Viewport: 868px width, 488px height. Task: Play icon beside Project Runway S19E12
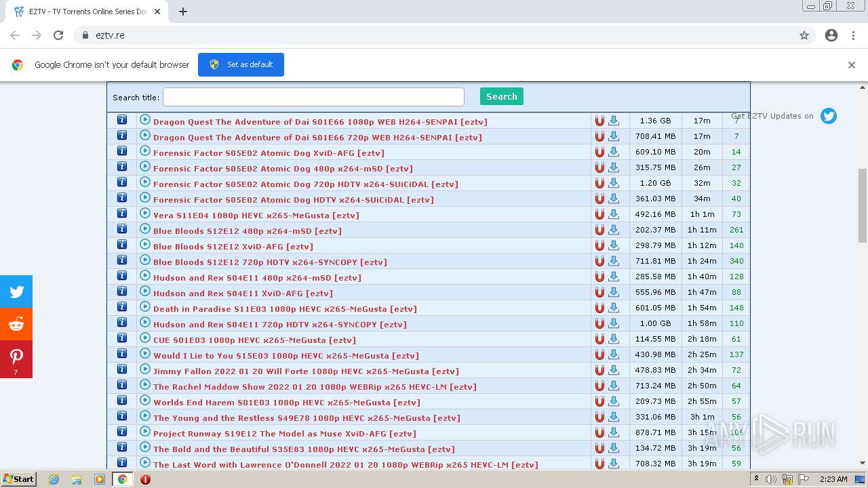pos(144,431)
